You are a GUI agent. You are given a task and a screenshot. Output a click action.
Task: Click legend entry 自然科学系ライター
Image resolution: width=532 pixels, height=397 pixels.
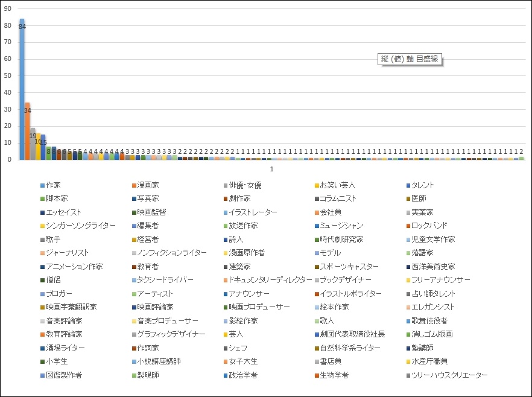348,348
